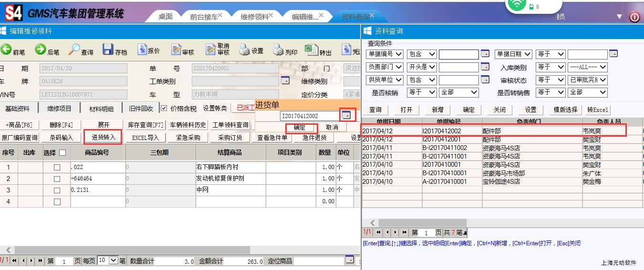Toggle the 选择 header select-all checkbox
This screenshot has height=270, width=644.
click(62, 153)
